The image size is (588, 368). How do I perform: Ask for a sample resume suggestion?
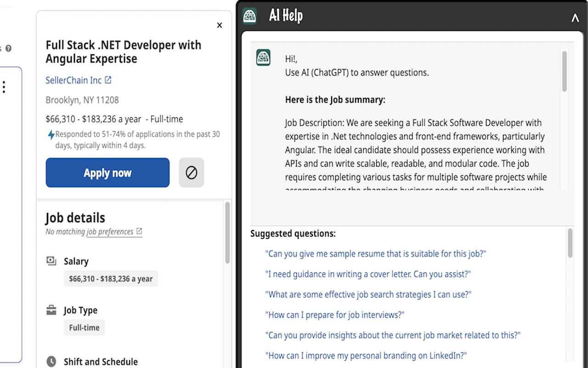click(376, 253)
